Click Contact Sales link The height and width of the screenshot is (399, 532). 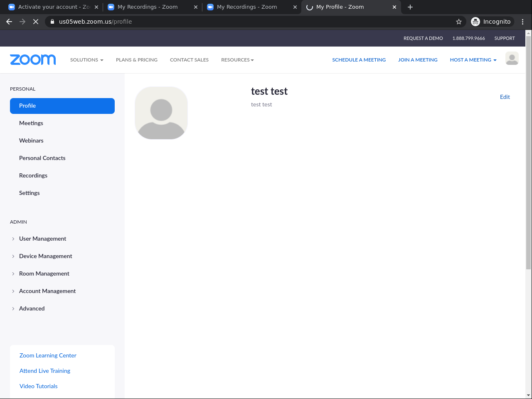189,60
